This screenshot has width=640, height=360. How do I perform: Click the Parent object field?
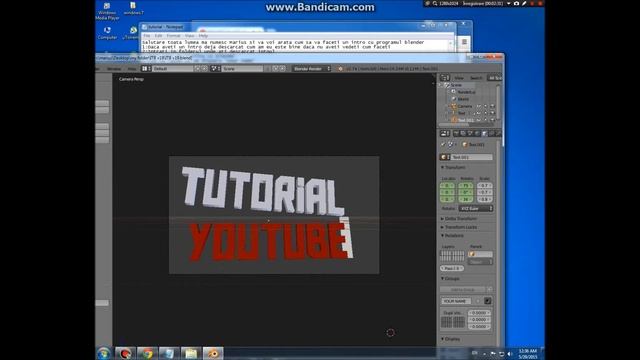[x=480, y=254]
